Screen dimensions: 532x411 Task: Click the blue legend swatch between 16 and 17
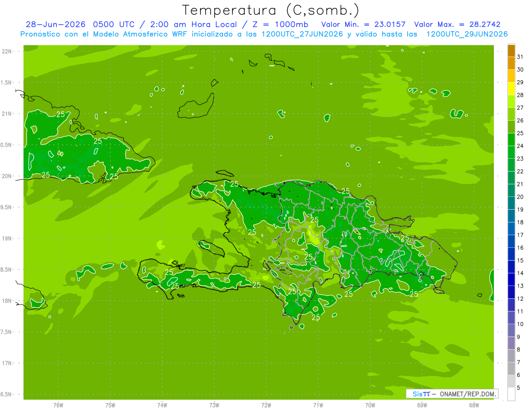[x=511, y=241]
